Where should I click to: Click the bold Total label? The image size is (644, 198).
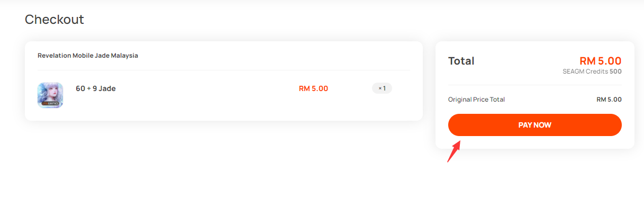(461, 61)
